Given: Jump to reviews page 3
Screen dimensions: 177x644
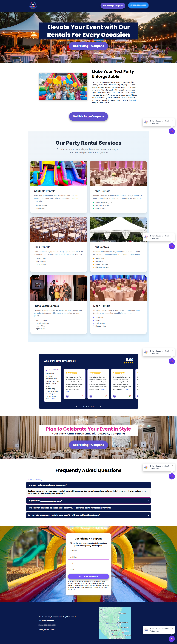Looking at the screenshot, I should pos(86,406).
